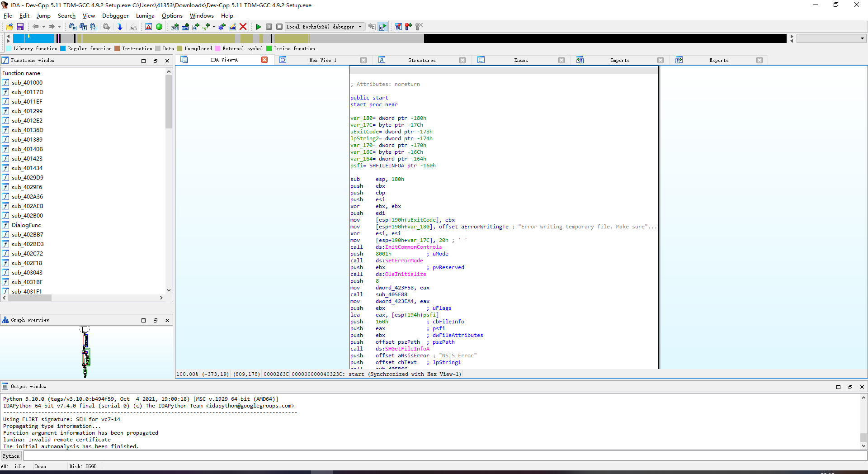The height and width of the screenshot is (474, 868).
Task: Open a file with the open folder icon
Action: [9, 27]
